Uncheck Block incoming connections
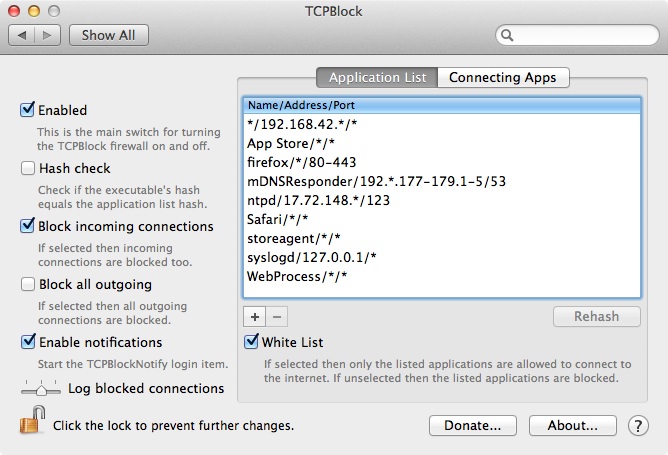The height and width of the screenshot is (455, 668). (x=28, y=226)
